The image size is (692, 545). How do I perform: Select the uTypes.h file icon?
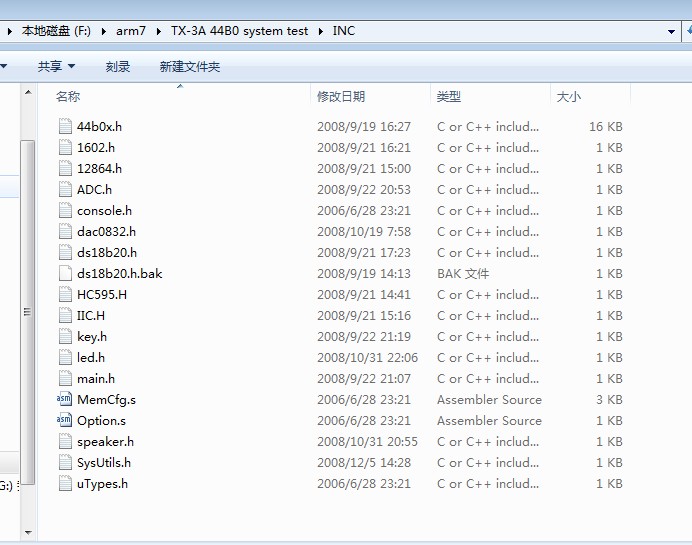(65, 484)
